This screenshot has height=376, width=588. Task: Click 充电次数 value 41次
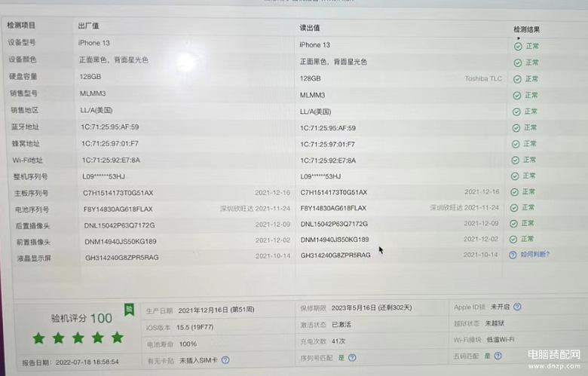coord(338,341)
